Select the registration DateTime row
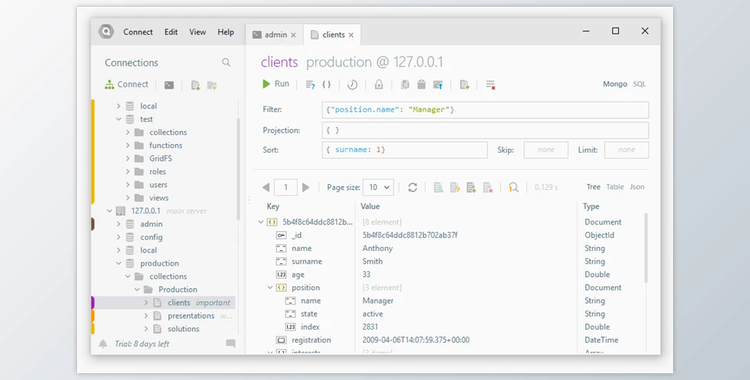 (x=451, y=340)
